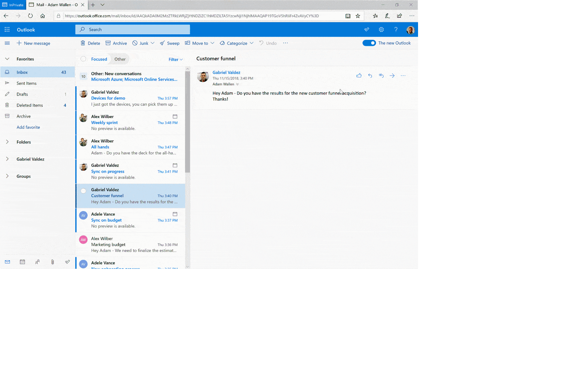Screen dimensions: 588x378
Task: Forward the Customer funnel email
Action: pos(392,76)
